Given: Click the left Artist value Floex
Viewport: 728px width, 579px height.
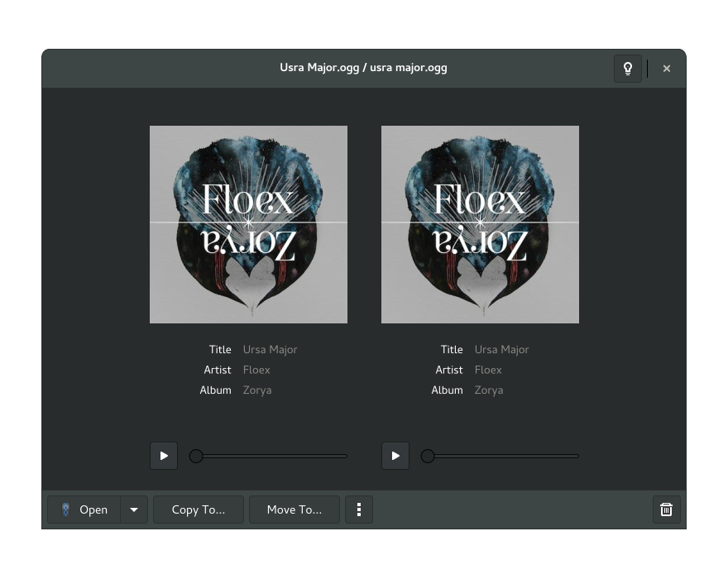Looking at the screenshot, I should tap(256, 370).
